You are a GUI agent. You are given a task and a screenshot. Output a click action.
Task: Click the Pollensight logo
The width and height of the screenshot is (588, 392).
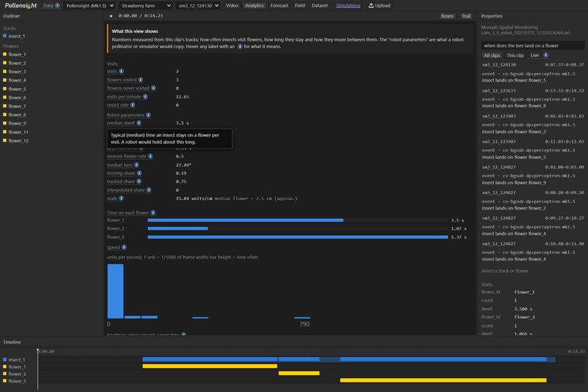[20, 6]
